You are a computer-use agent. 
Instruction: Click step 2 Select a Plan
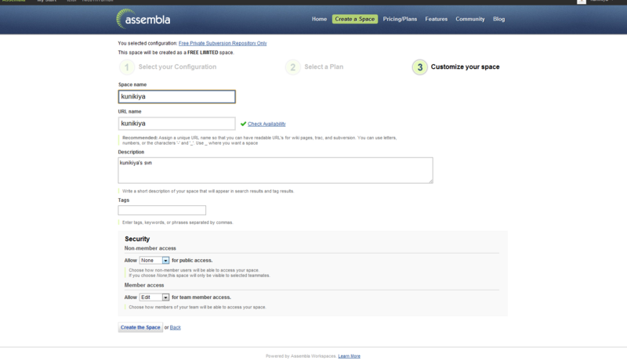pyautogui.click(x=314, y=67)
